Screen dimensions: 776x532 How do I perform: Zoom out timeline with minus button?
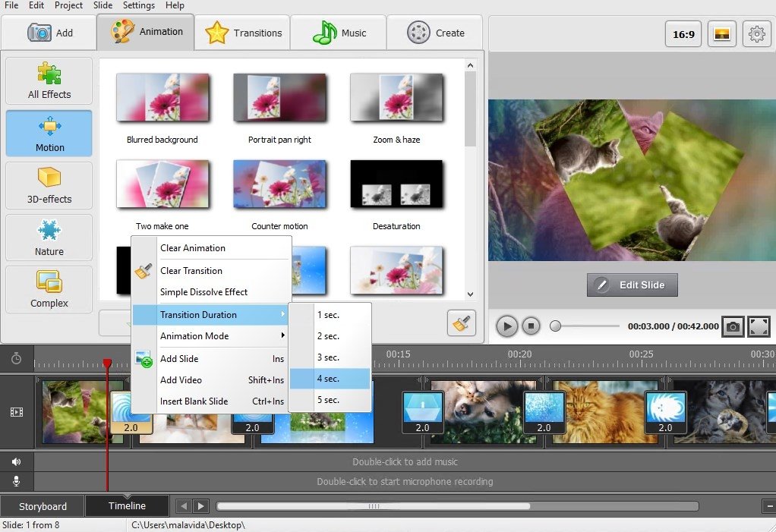point(769,505)
